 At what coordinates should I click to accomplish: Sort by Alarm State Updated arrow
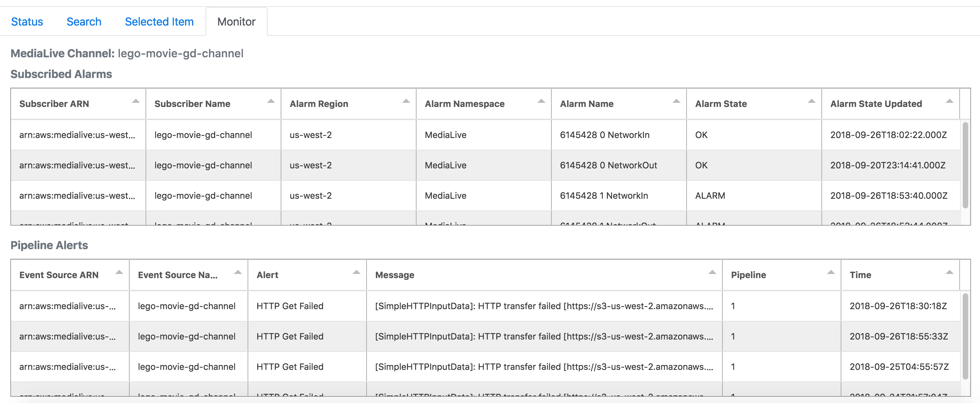click(x=949, y=101)
